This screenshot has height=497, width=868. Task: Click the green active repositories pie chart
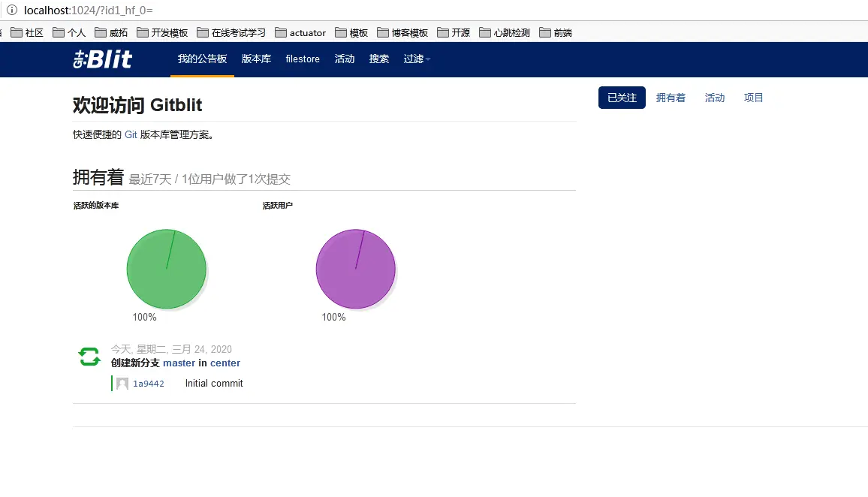click(x=166, y=269)
